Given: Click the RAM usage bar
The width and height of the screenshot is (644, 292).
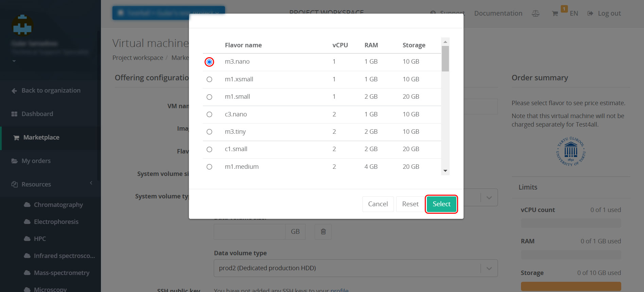Looking at the screenshot, I should point(571,255).
